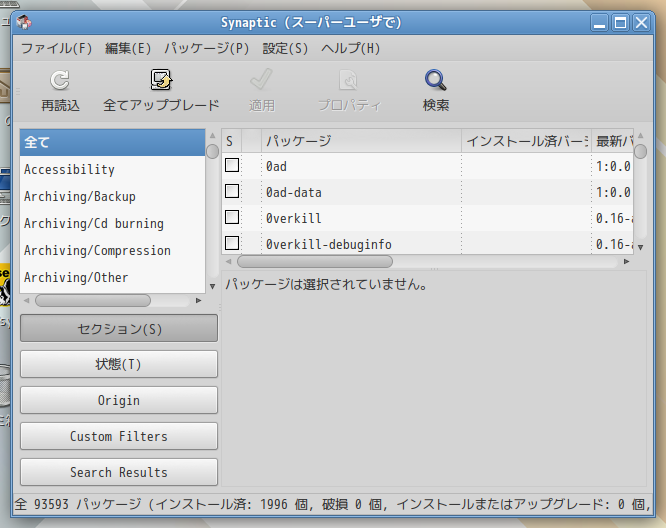
Task: Click package list scroll-down arrow
Action: point(641,247)
